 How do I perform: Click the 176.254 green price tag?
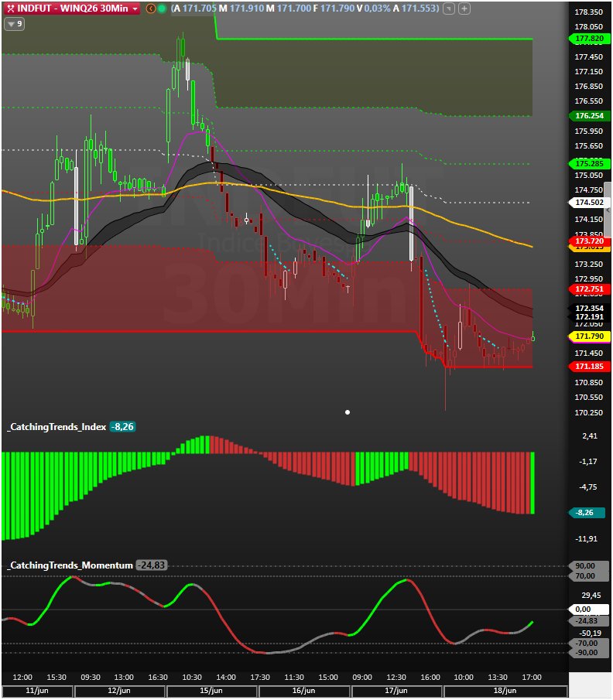click(589, 115)
